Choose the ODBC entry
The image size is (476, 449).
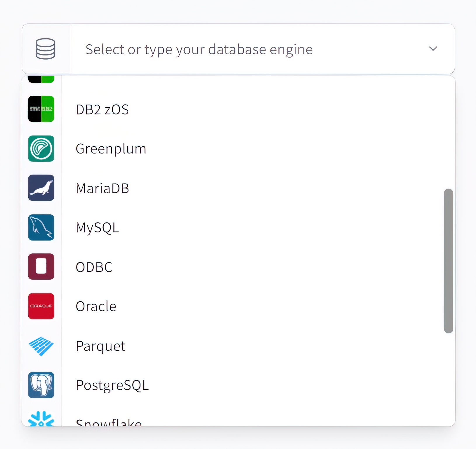pos(94,267)
